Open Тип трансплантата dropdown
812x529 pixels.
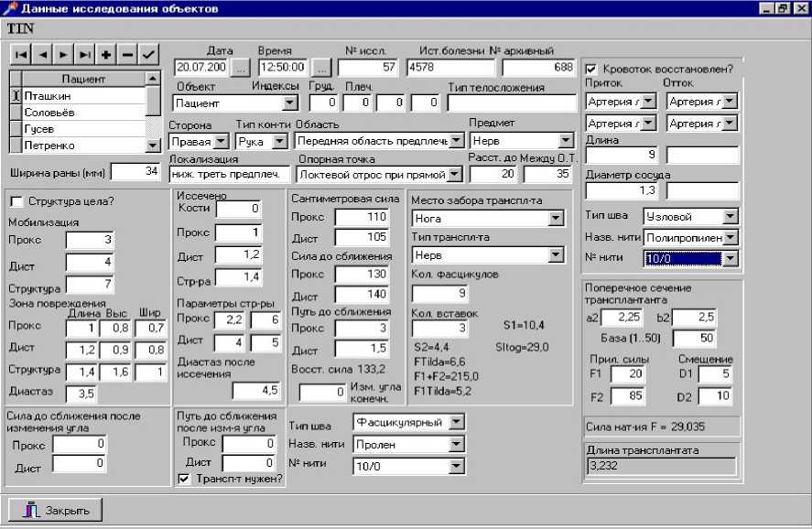(x=556, y=254)
